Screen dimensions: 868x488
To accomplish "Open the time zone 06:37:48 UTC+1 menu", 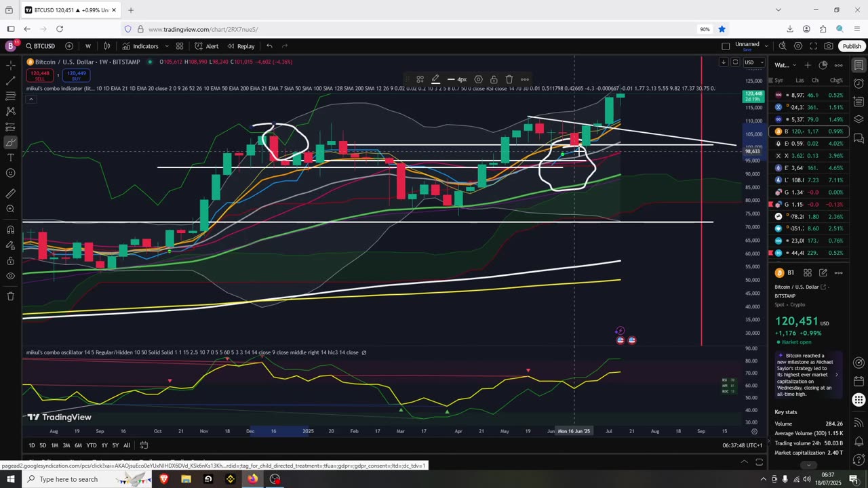I will (743, 445).
